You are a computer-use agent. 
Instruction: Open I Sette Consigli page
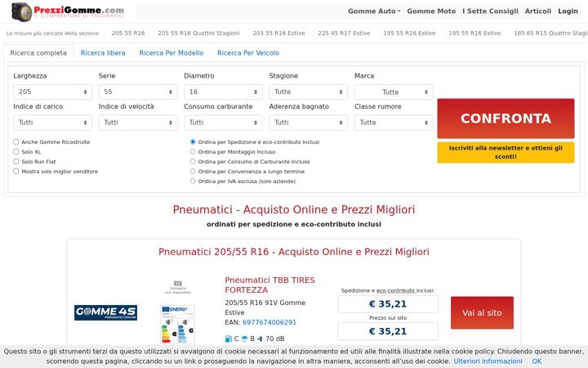(x=490, y=11)
